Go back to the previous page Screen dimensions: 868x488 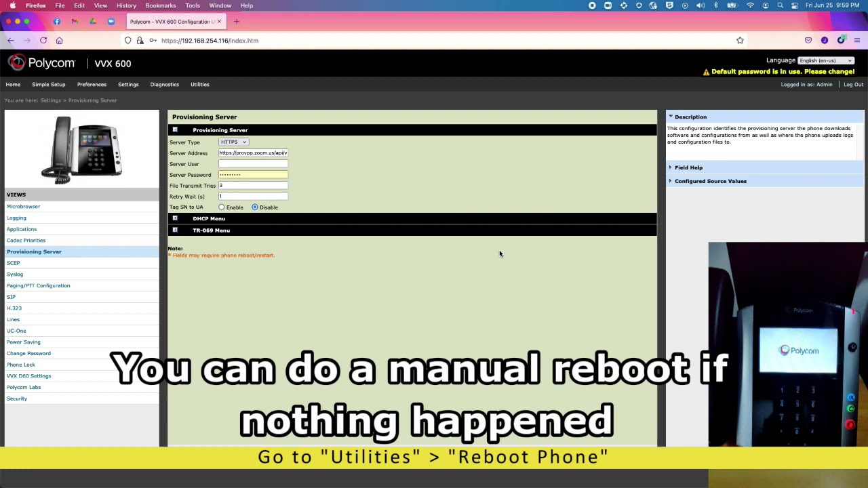point(11,41)
